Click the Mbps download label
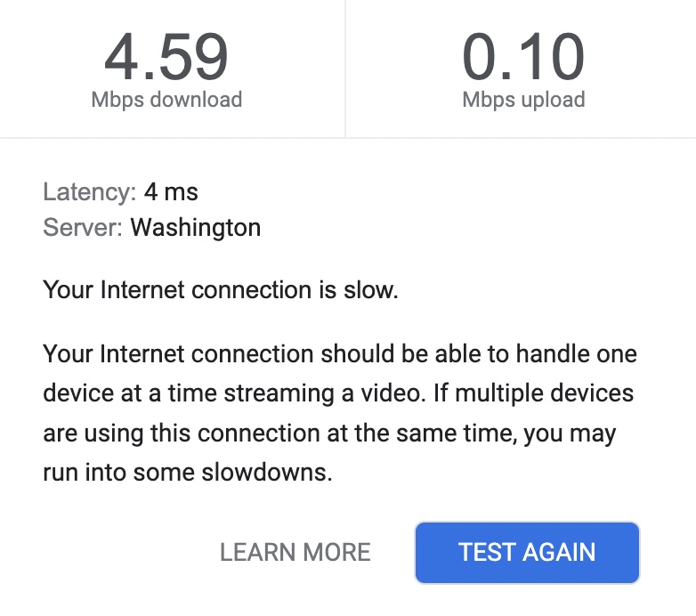Viewport: 696px width, 616px height. 166,99
